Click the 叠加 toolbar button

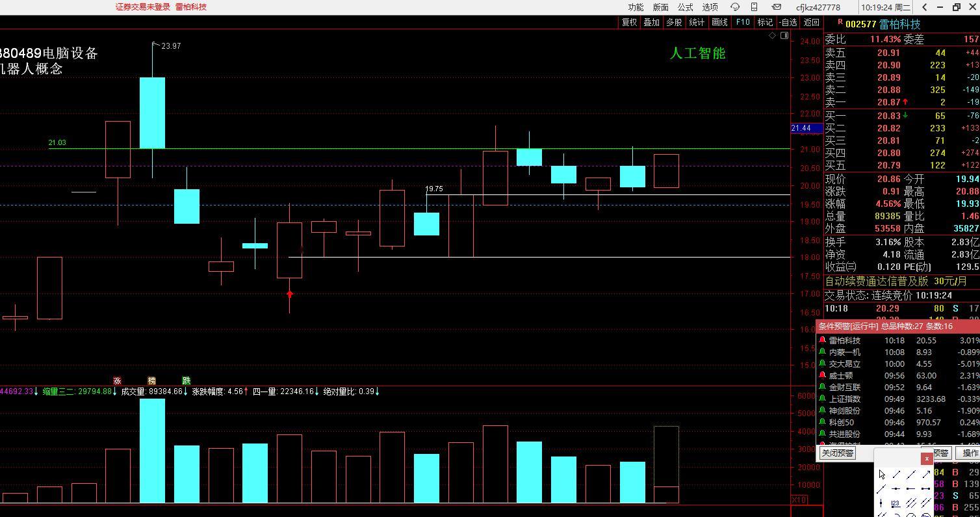651,22
